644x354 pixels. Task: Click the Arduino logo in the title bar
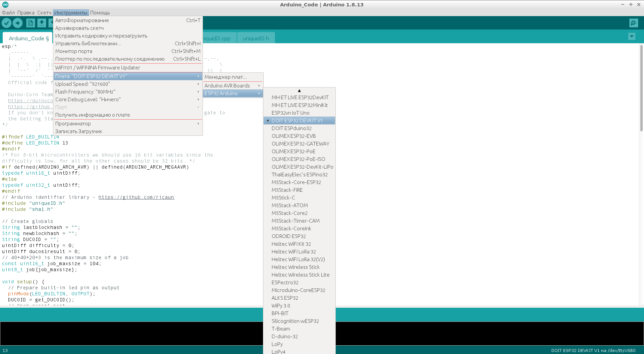(5, 4)
